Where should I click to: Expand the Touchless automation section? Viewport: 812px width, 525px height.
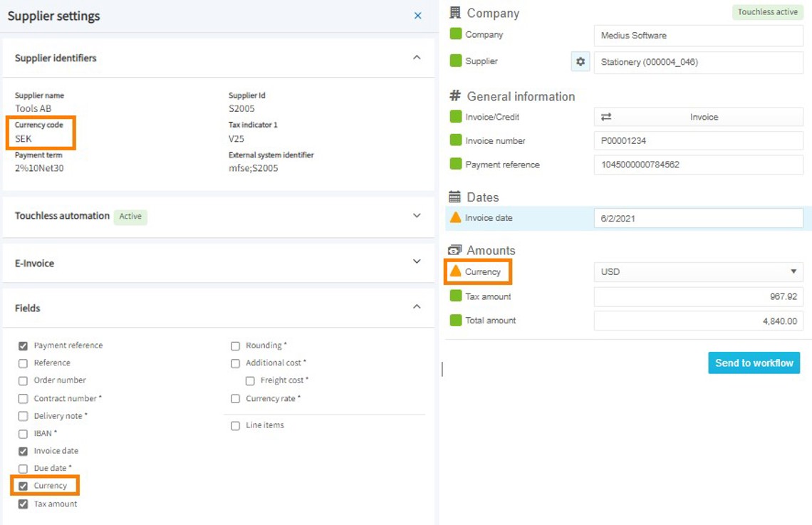(x=417, y=216)
